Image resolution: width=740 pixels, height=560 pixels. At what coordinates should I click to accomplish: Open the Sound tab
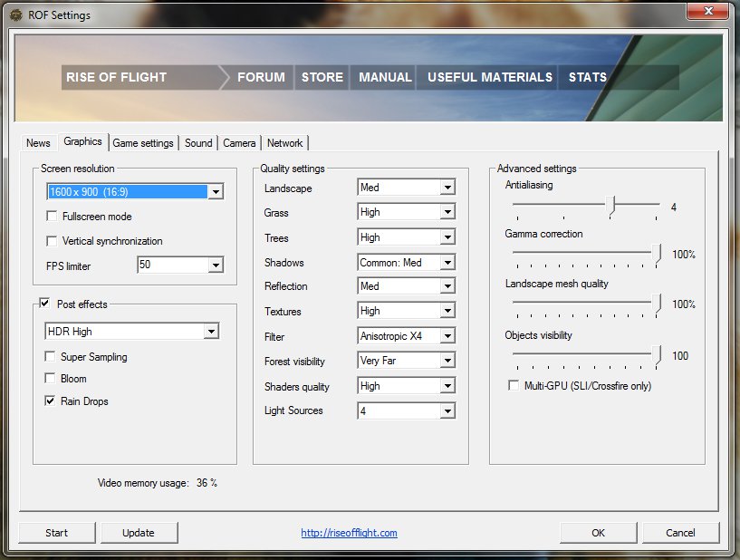[x=198, y=143]
